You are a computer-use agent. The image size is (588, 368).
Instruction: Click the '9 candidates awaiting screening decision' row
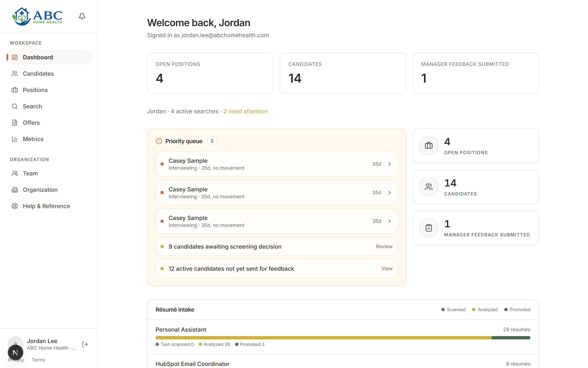[x=276, y=247]
